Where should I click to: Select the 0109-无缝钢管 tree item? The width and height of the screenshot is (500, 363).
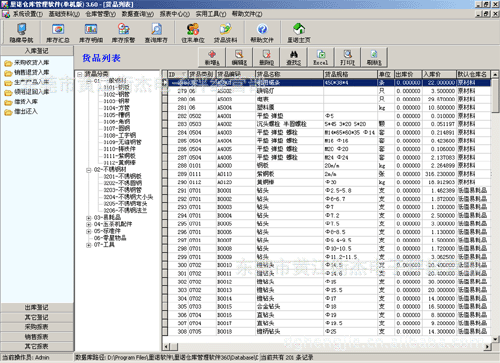[x=122, y=142]
